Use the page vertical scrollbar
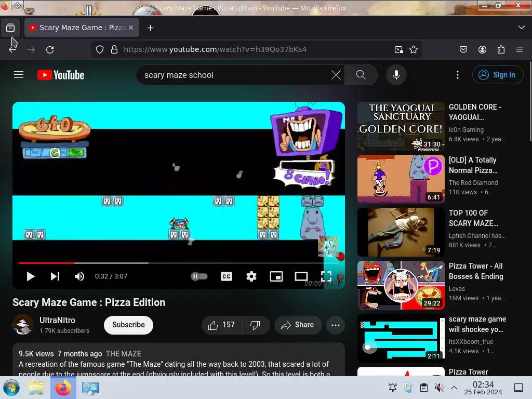Image resolution: width=532 pixels, height=399 pixels. click(x=530, y=102)
